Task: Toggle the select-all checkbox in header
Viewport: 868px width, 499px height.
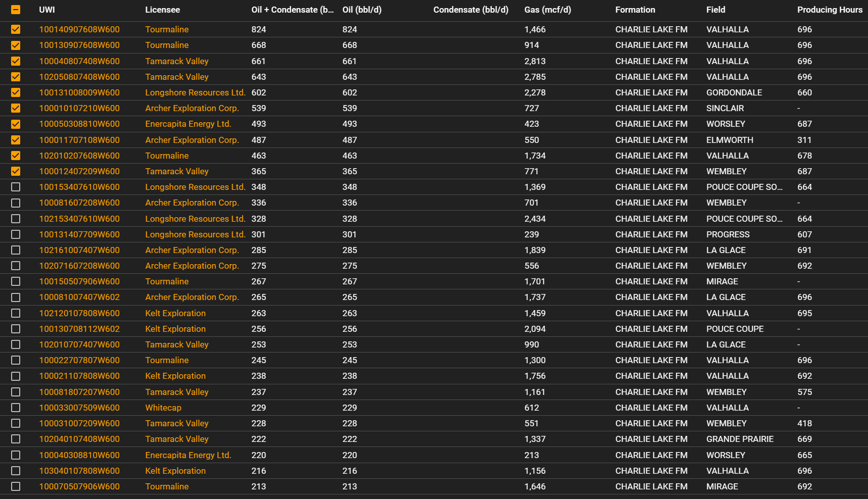Action: click(x=16, y=10)
